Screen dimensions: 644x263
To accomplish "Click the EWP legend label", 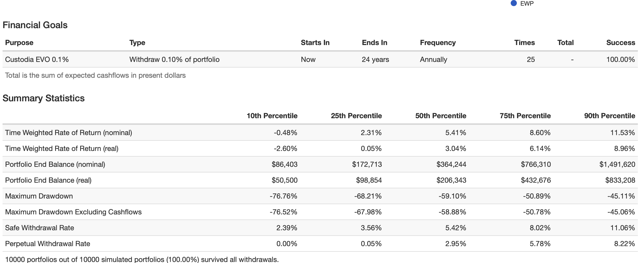I will tap(527, 4).
